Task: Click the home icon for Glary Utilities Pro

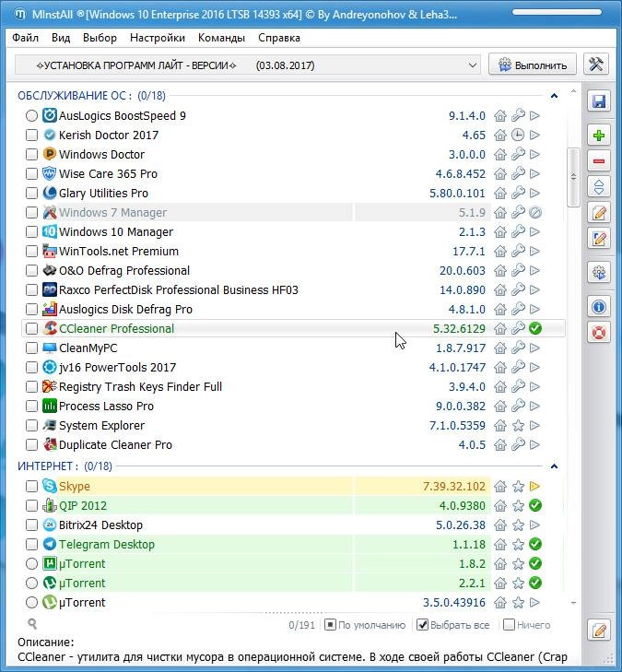Action: tap(500, 193)
